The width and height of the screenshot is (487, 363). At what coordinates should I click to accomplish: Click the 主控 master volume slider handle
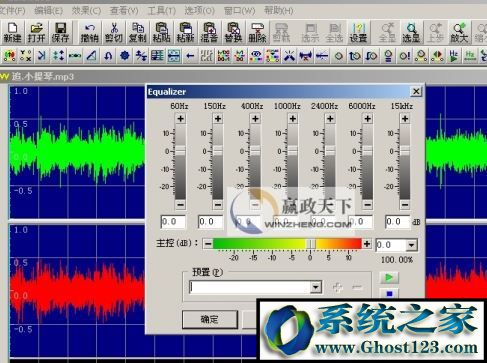[311, 244]
